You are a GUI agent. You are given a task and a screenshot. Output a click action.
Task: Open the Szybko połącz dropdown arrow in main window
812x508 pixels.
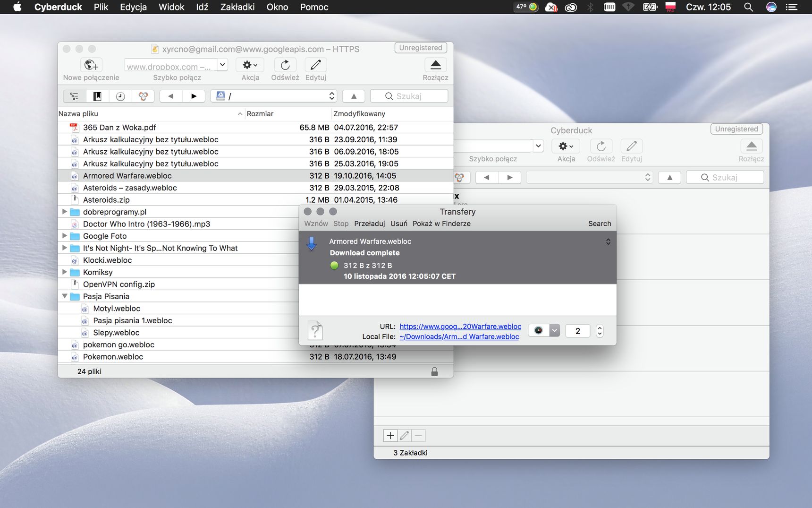[222, 65]
